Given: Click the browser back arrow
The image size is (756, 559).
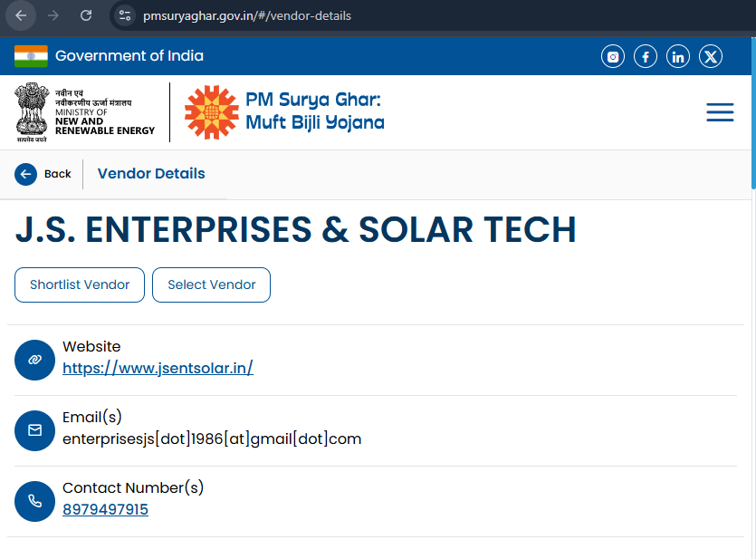Looking at the screenshot, I should [x=21, y=15].
